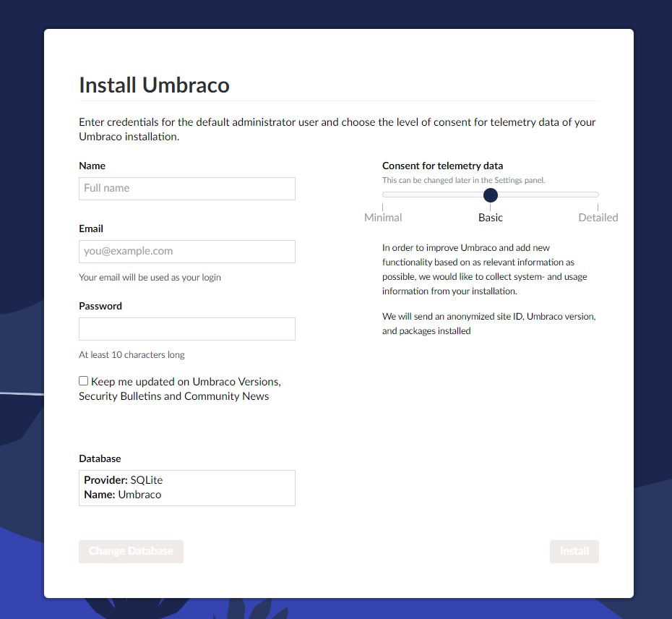This screenshot has width=672, height=619.
Task: Click 'At least 10 characters long' hint
Action: (132, 355)
